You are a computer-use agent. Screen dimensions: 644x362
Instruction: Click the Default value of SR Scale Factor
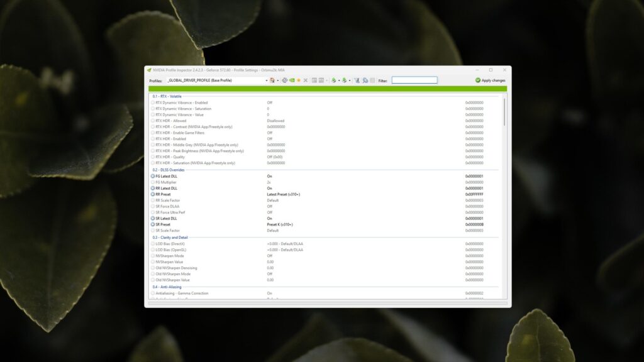pyautogui.click(x=273, y=231)
